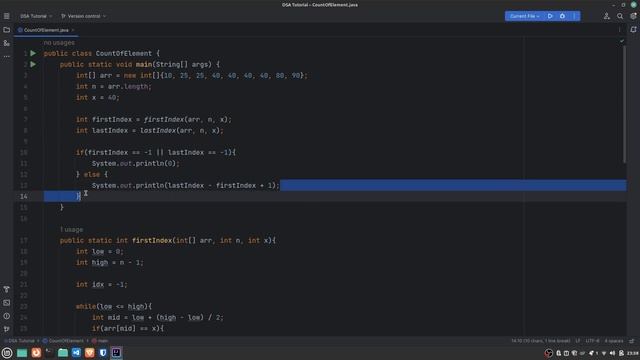This screenshot has width=640, height=360.
Task: Open Search Everywhere magnifier icon
Action: (620, 16)
